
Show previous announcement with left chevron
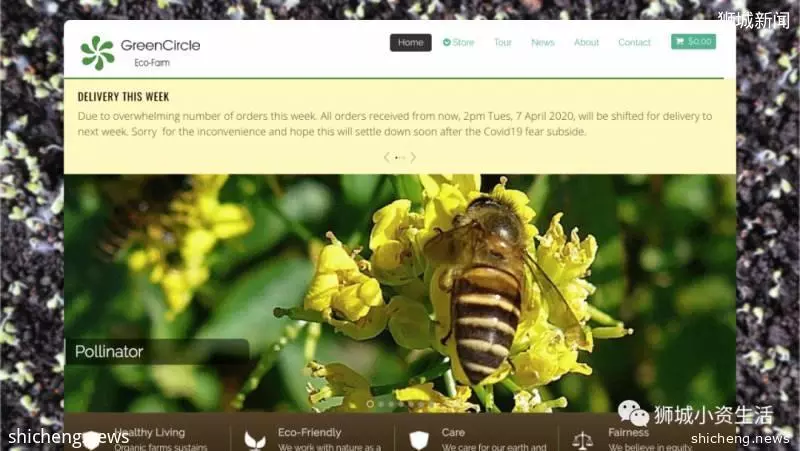387,157
